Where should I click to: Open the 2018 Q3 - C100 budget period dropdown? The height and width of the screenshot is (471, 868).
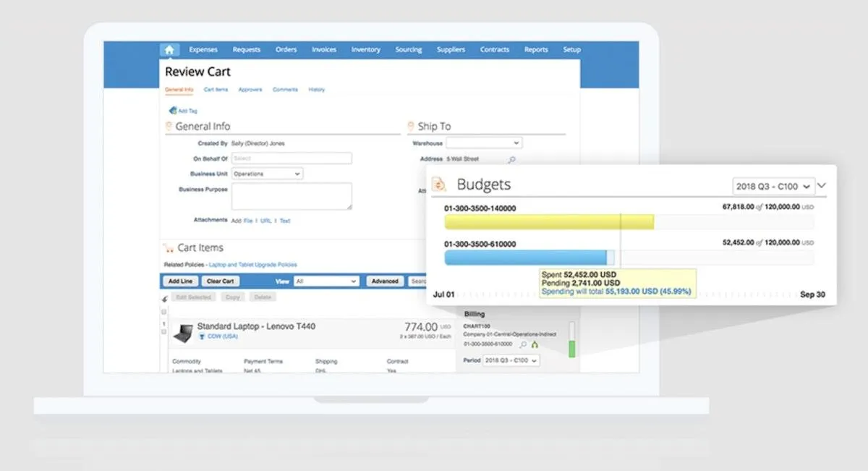pos(773,186)
